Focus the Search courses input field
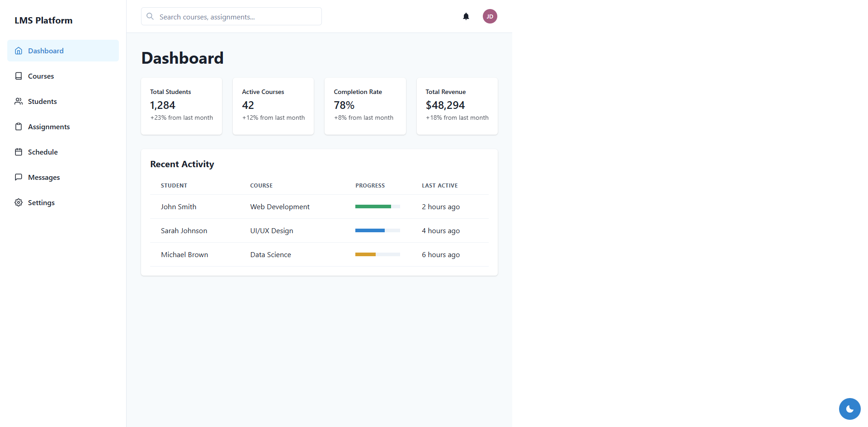 pos(237,17)
